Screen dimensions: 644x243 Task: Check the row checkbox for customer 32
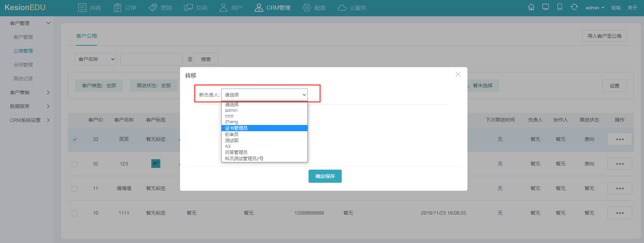point(74,164)
